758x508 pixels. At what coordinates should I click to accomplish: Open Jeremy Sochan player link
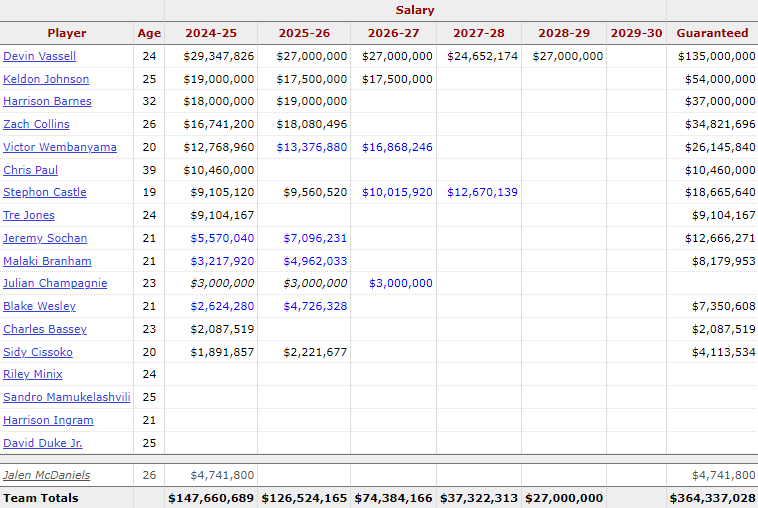(45, 238)
